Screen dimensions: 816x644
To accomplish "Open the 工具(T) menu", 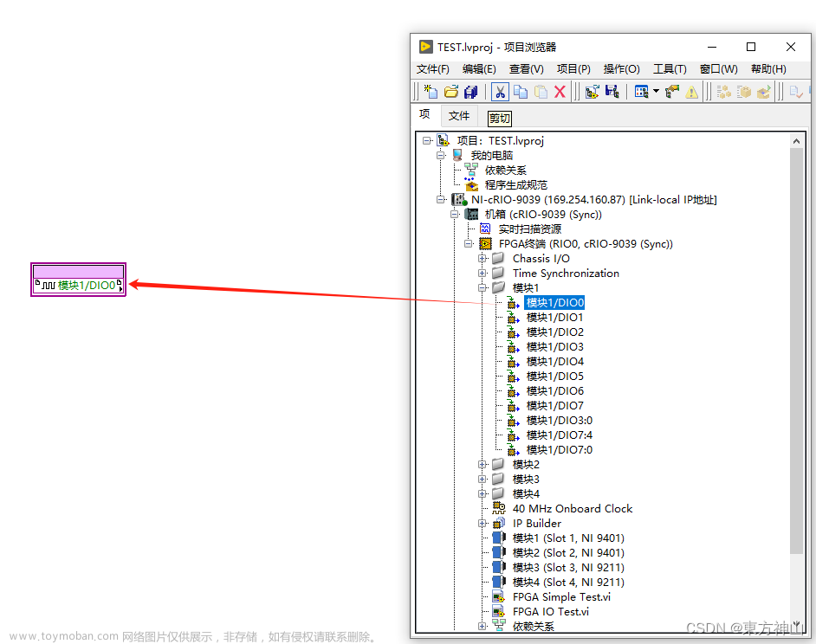I will [670, 69].
